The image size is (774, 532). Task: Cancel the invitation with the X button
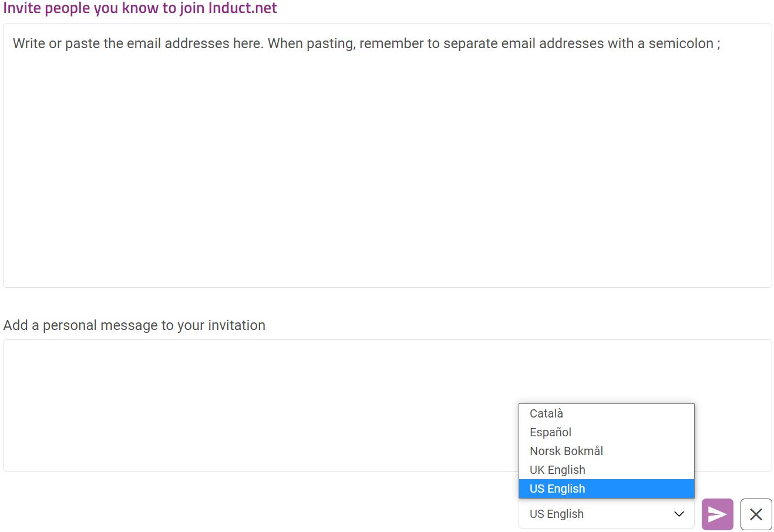click(x=756, y=514)
